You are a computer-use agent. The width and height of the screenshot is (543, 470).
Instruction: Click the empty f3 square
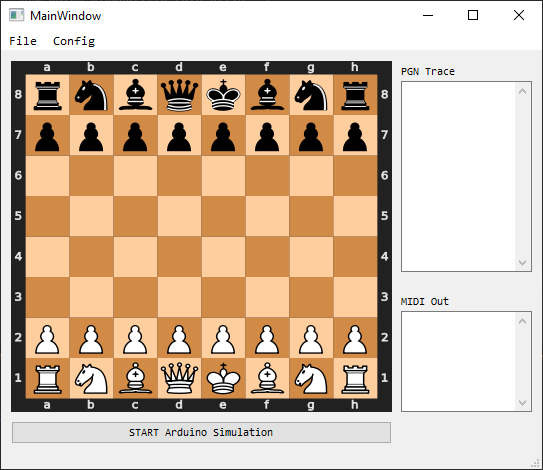pyautogui.click(x=267, y=297)
